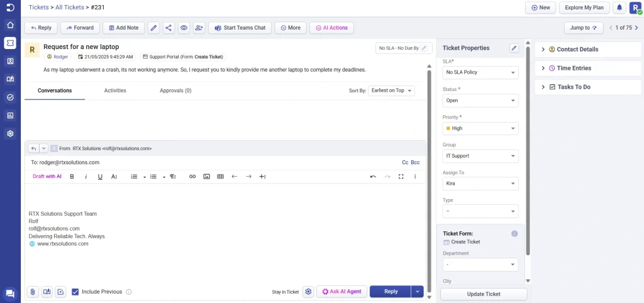Click Draft with AI in the editor

tap(47, 177)
